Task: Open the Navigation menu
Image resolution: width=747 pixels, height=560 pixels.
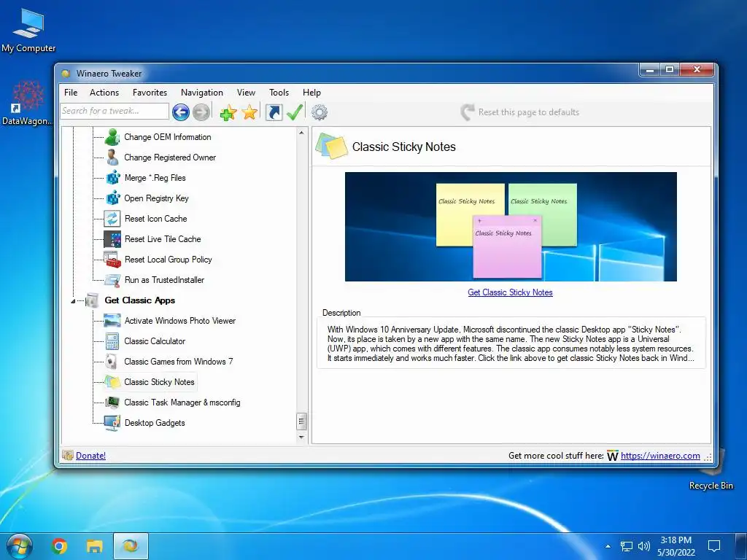Action: 202,93
